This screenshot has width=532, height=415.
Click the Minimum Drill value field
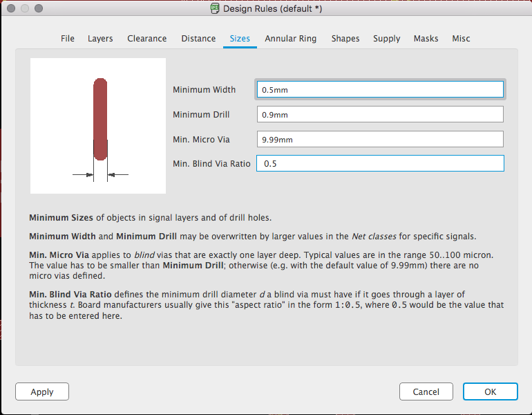[x=380, y=114]
